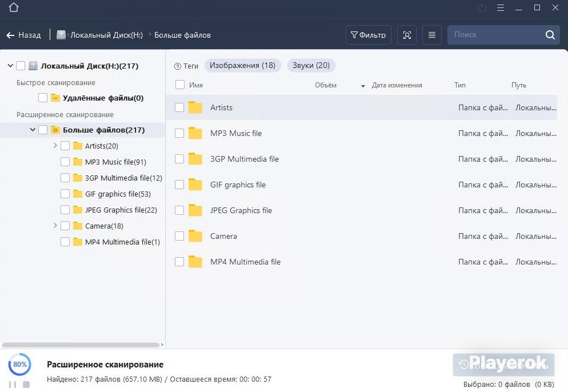Expand the Camera(18) tree node
The width and height of the screenshot is (568, 392).
click(x=55, y=226)
